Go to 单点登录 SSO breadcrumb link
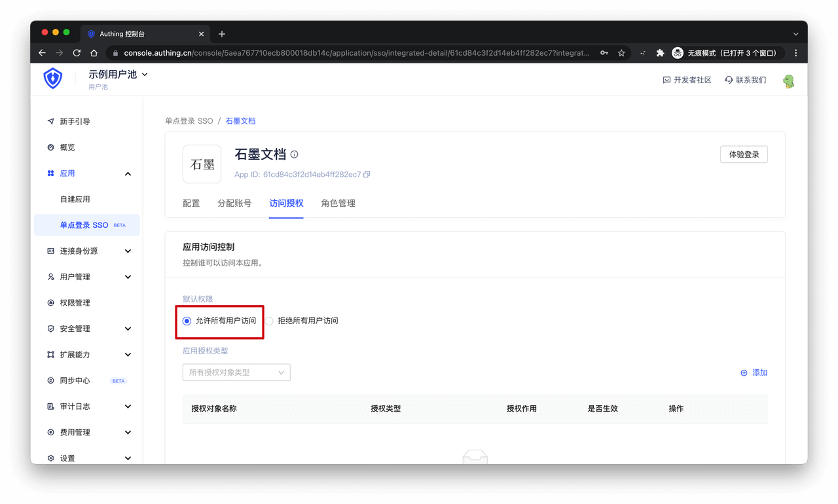Viewport: 838px width, 504px height. (189, 121)
